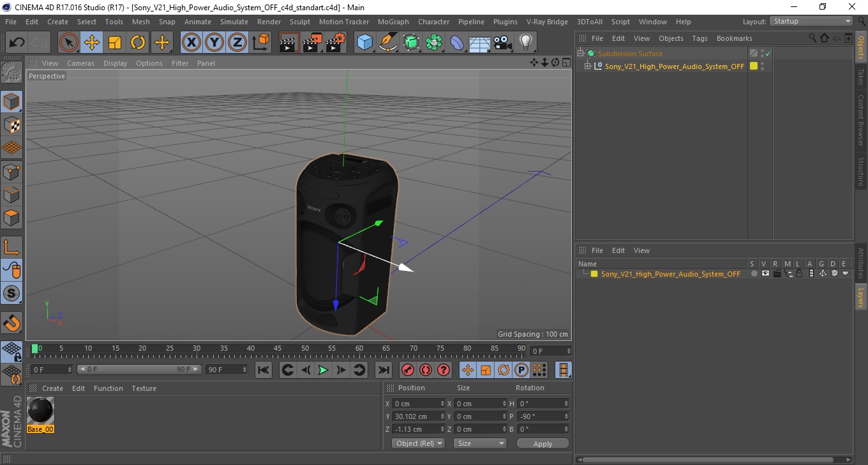The height and width of the screenshot is (465, 868).
Task: Open the V-Ray Bridge menu
Action: (547, 22)
